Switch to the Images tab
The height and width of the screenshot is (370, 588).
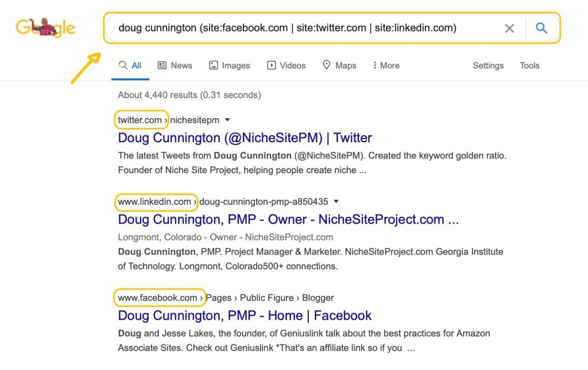click(x=229, y=65)
